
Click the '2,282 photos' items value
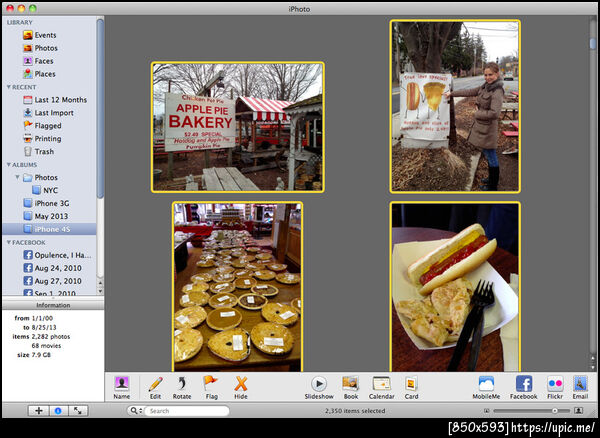pos(51,337)
